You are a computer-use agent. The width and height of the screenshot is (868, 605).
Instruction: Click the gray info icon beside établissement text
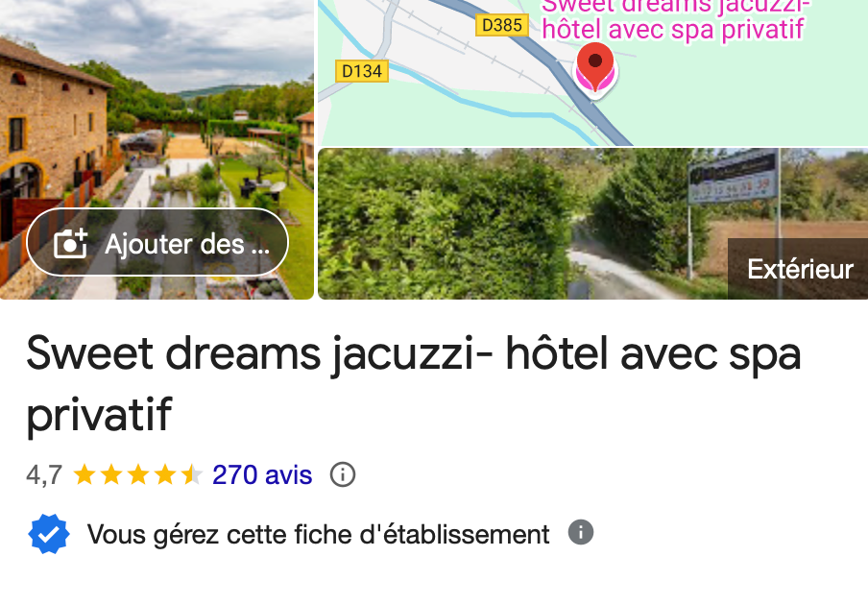coord(581,532)
